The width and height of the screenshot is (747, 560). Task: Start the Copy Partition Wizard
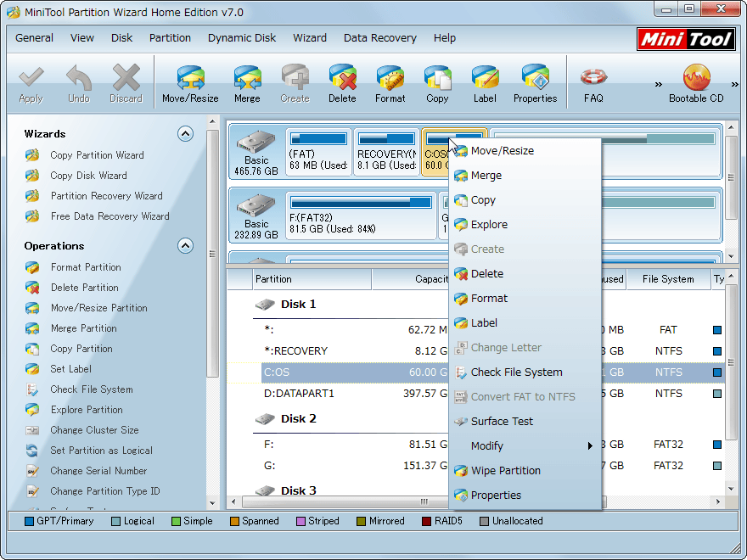click(97, 155)
